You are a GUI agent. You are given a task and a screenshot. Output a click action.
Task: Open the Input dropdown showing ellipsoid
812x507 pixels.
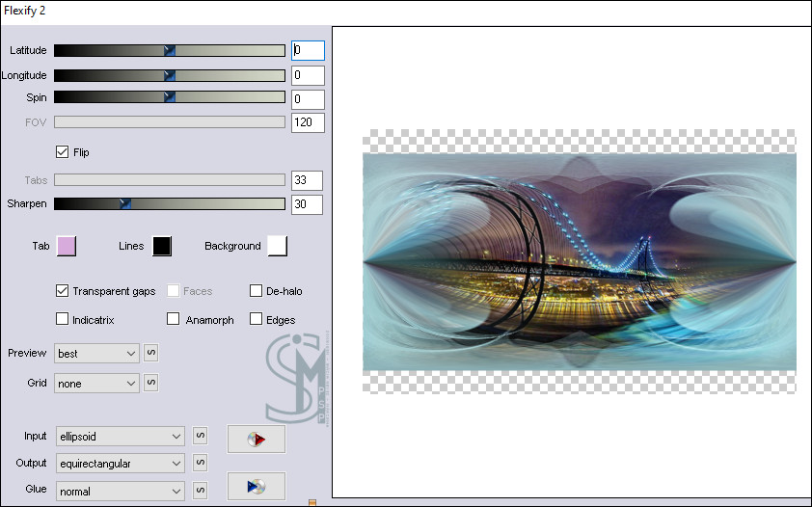120,437
